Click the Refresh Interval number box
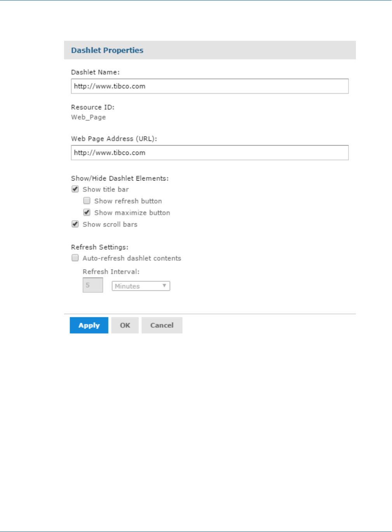This screenshot has height=532, width=392. (93, 285)
